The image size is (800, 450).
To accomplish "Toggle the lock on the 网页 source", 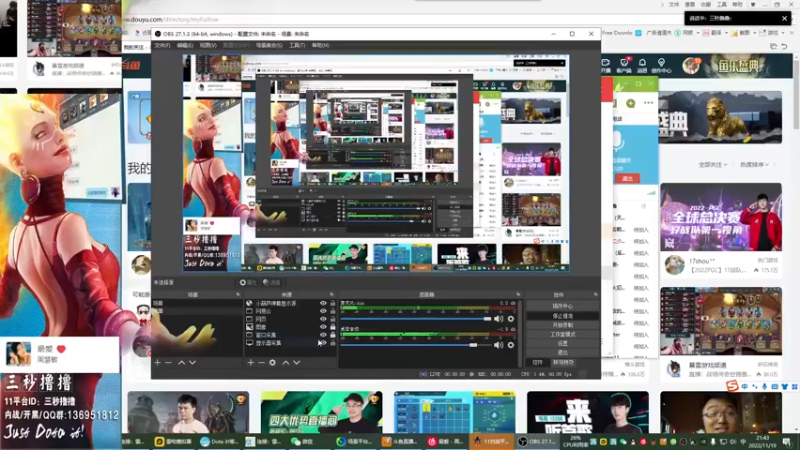I will pyautogui.click(x=333, y=319).
